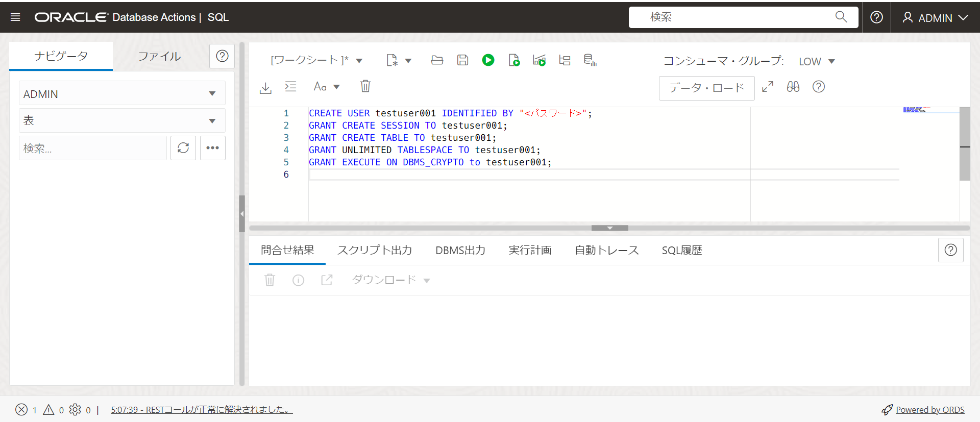The height and width of the screenshot is (422, 980).
Task: Click the データ・ロード button
Action: click(x=706, y=88)
